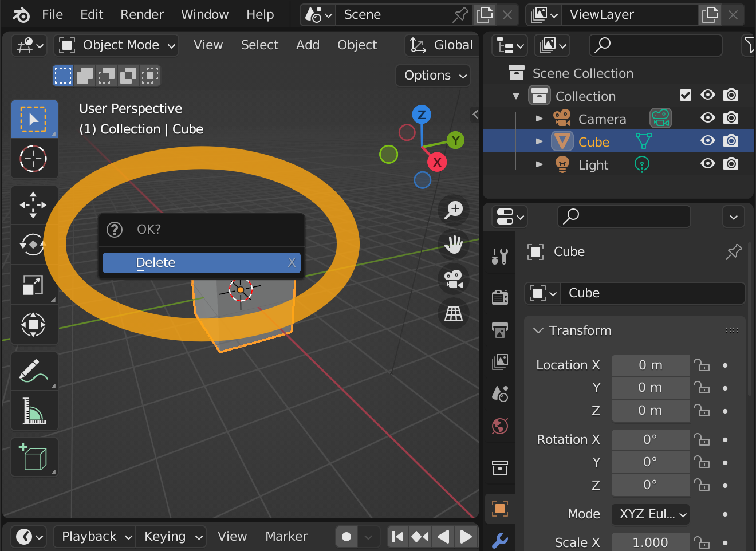Viewport: 756px width, 551px height.
Task: Disable Light in renders camera icon
Action: [x=731, y=164]
